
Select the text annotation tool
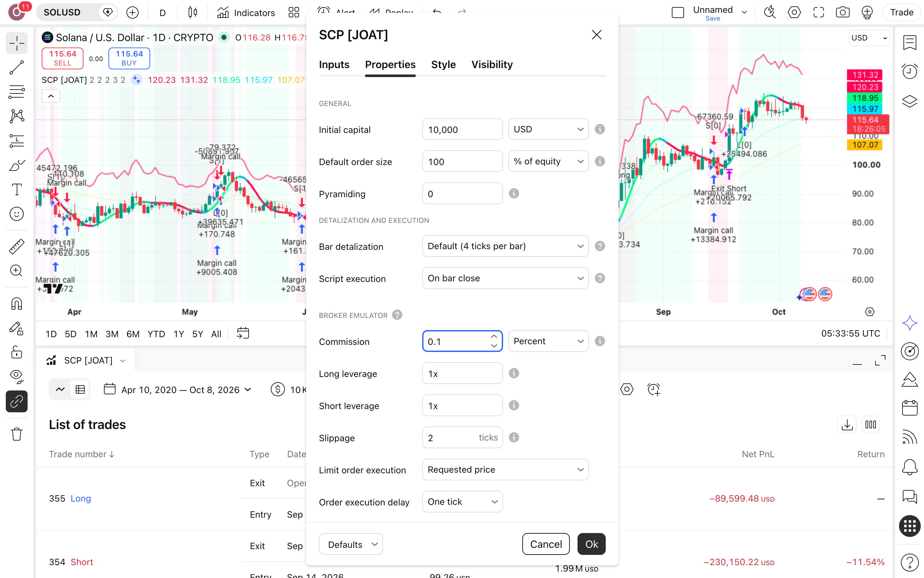tap(16, 189)
